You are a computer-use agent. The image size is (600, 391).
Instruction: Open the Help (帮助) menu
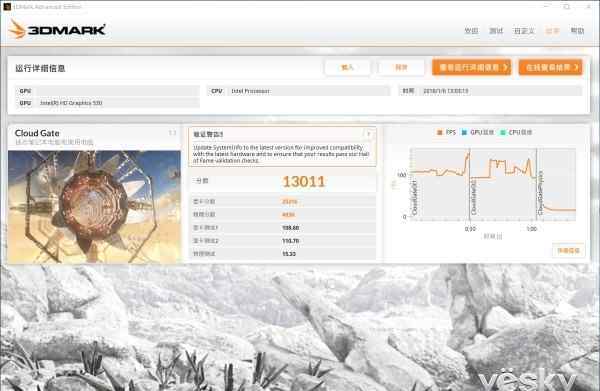tap(577, 31)
